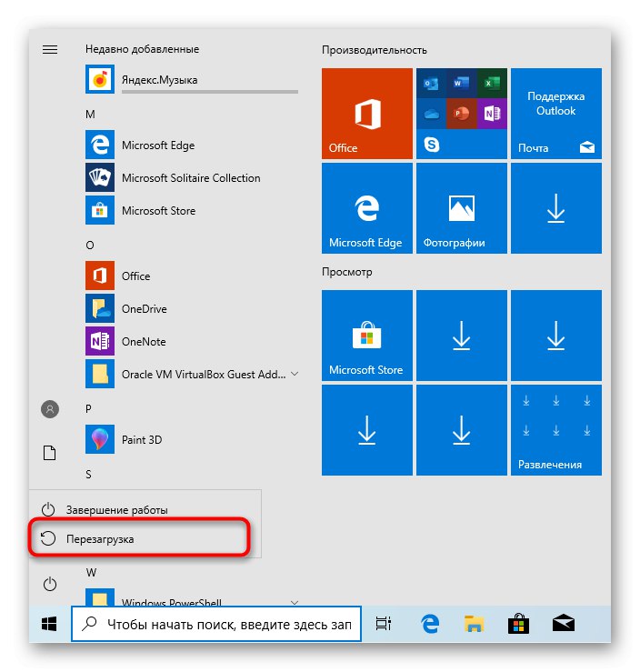Click the Просмотр group title
Image resolution: width=640 pixels, height=672 pixels.
[346, 272]
